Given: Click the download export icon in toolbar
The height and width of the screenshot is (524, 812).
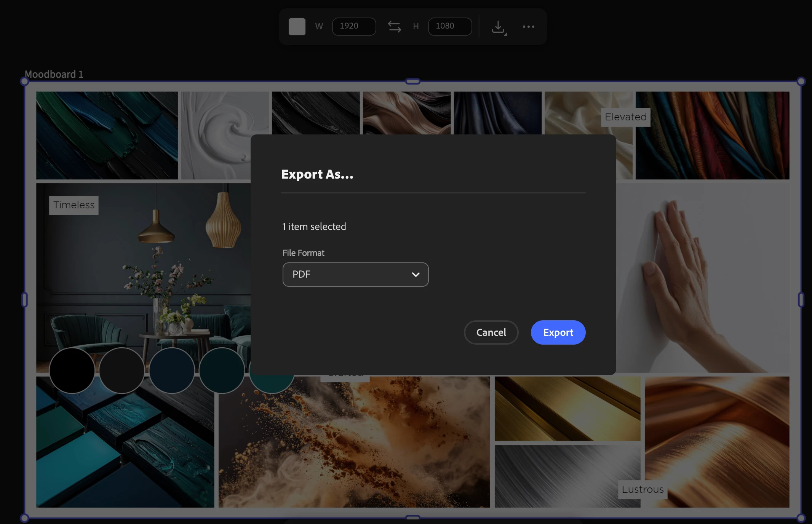Looking at the screenshot, I should 499,27.
